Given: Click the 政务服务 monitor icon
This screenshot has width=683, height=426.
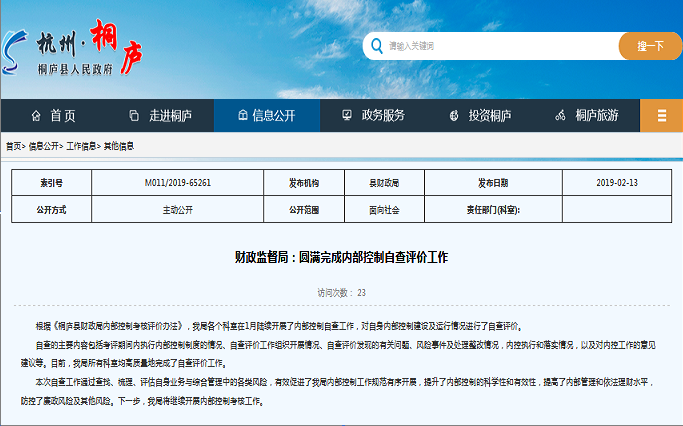Looking at the screenshot, I should (x=347, y=115).
